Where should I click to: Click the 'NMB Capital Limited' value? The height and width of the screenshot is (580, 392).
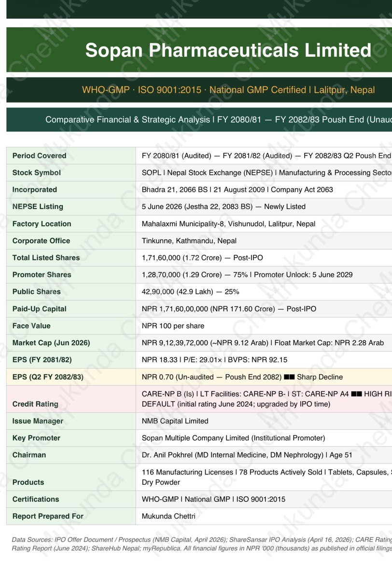pyautogui.click(x=175, y=421)
